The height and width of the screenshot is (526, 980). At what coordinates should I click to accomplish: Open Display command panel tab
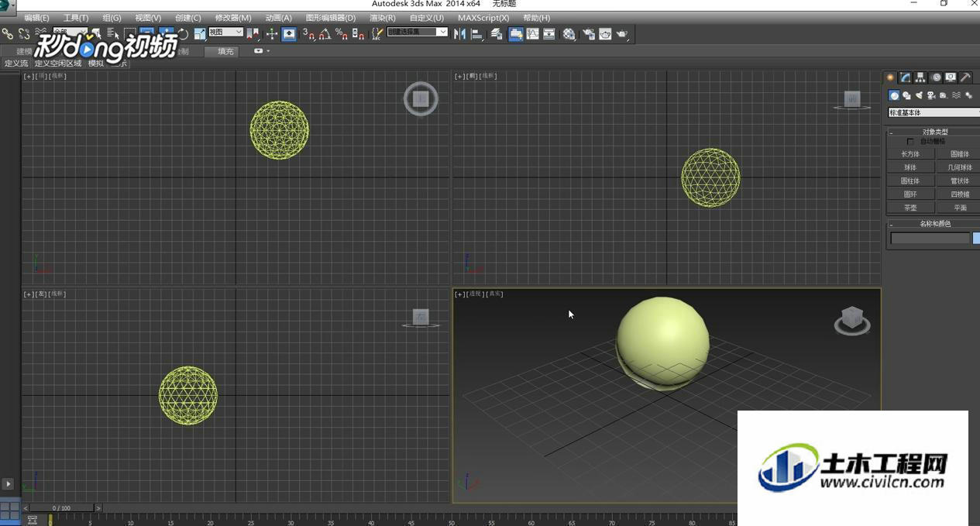pos(951,77)
